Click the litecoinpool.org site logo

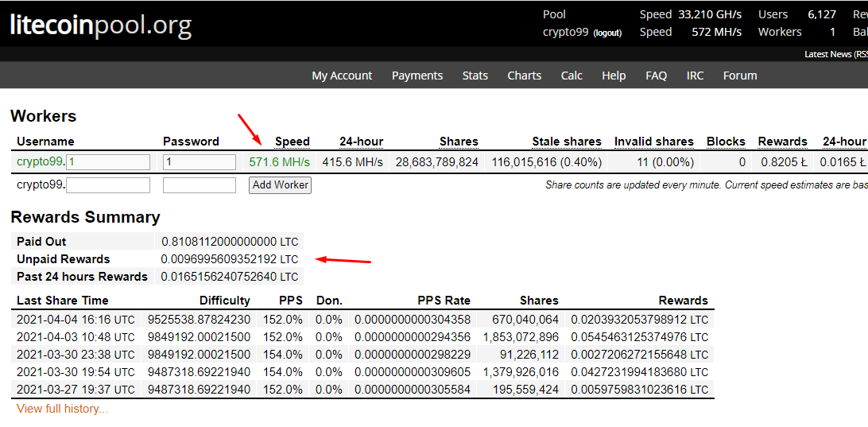101,25
